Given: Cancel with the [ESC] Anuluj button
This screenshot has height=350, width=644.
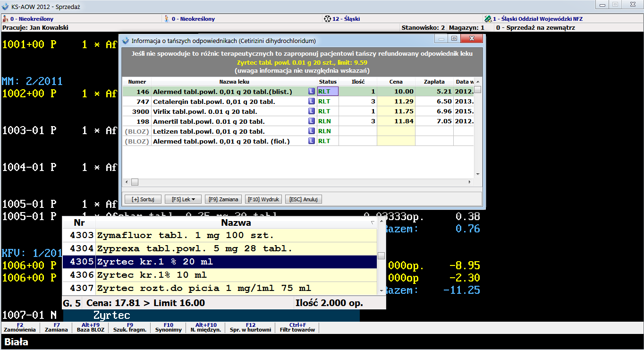Looking at the screenshot, I should tap(304, 199).
